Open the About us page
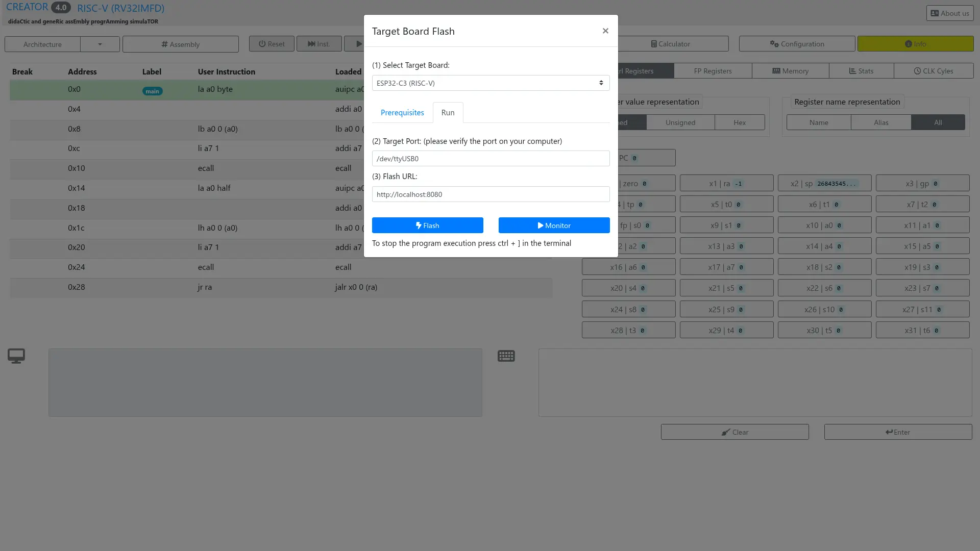 [950, 13]
